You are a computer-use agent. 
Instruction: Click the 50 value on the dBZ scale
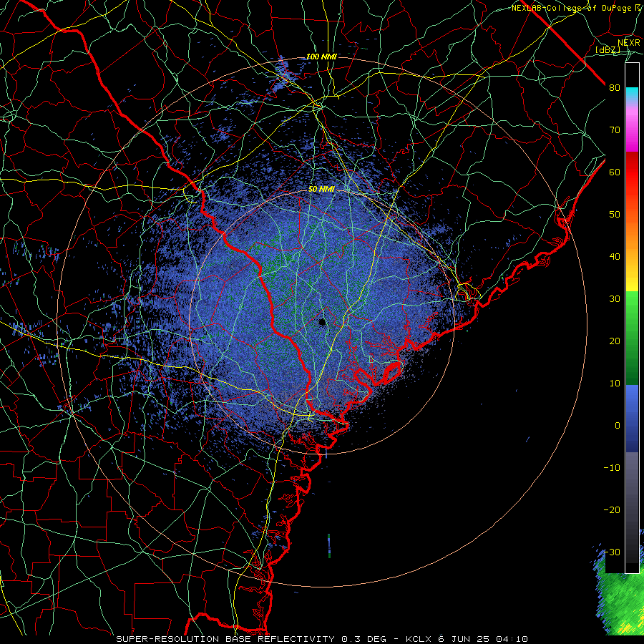pyautogui.click(x=615, y=215)
